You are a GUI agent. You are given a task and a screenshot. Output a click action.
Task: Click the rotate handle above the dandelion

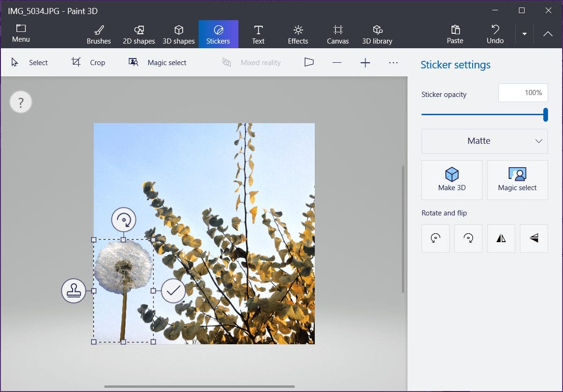point(124,219)
